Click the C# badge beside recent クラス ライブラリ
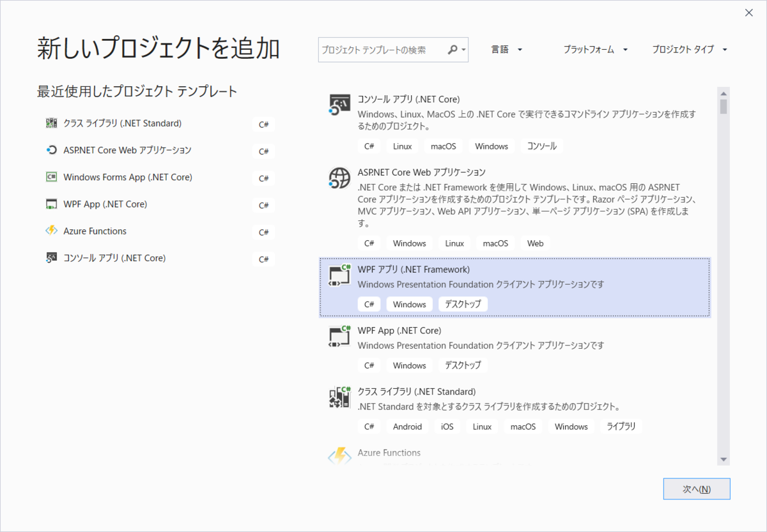This screenshot has height=532, width=767. (x=263, y=125)
